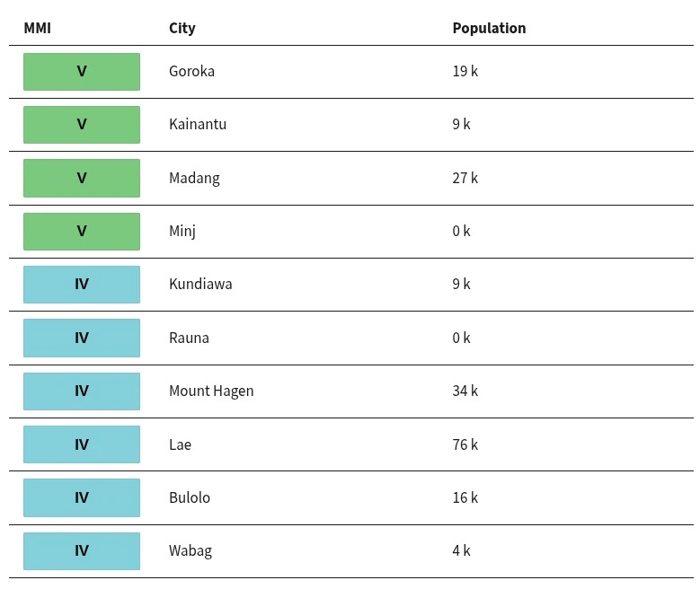Click the 16 k population value

pos(465,497)
